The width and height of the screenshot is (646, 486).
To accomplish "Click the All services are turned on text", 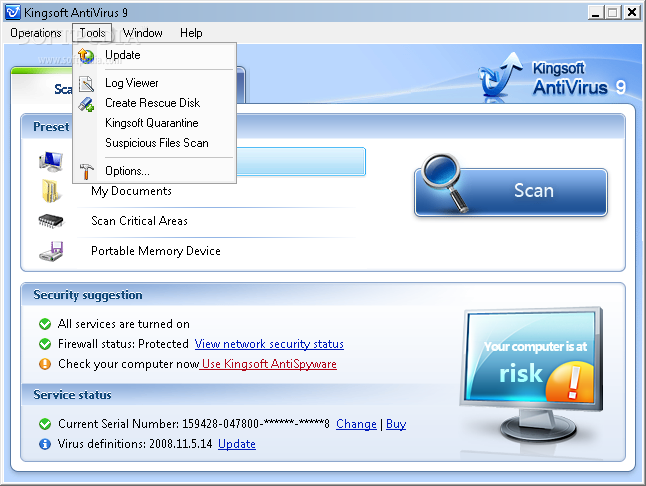I will pos(124,324).
